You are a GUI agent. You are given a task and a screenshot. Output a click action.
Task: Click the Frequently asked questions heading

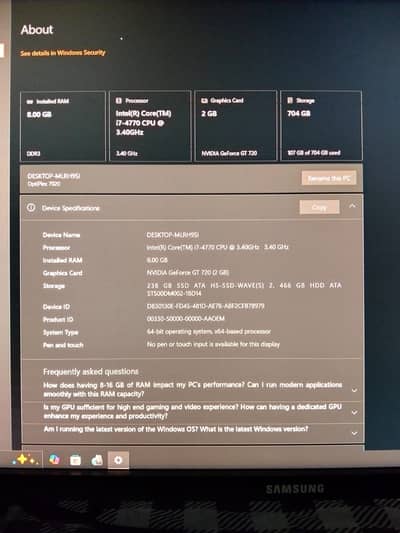pyautogui.click(x=91, y=372)
